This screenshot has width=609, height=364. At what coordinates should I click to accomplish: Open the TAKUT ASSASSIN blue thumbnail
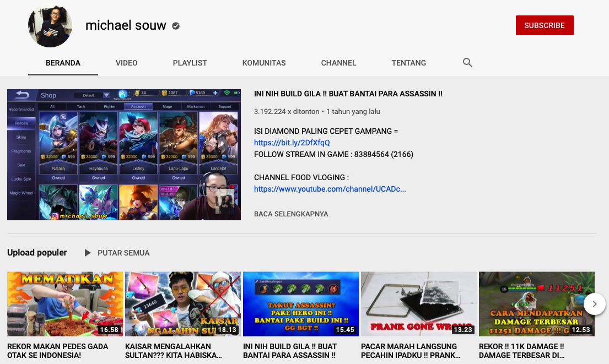click(301, 304)
